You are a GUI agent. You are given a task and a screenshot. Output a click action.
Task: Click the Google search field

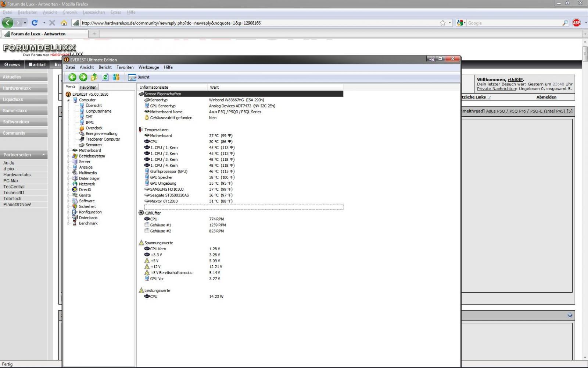(x=514, y=23)
